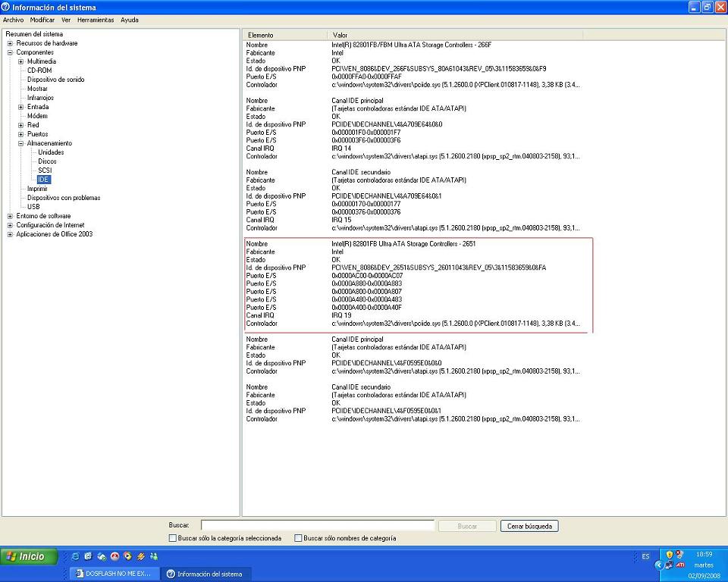Enable Buscar sólo la categoría seleccionada
This screenshot has width=728, height=582.
tap(173, 538)
